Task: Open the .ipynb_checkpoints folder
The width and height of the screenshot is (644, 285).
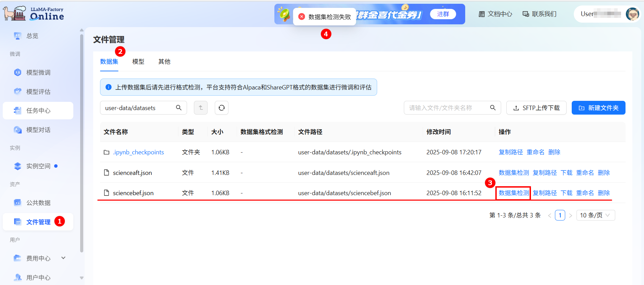Action: (x=138, y=152)
